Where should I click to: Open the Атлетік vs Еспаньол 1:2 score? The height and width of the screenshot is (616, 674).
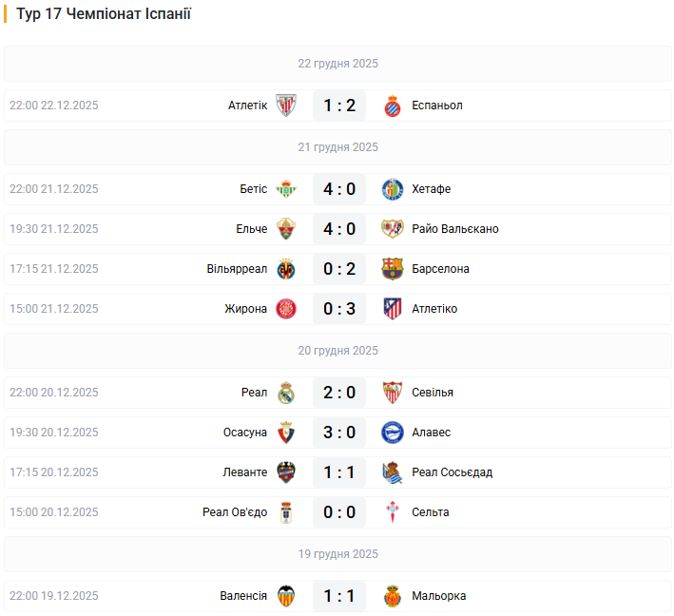pos(339,106)
